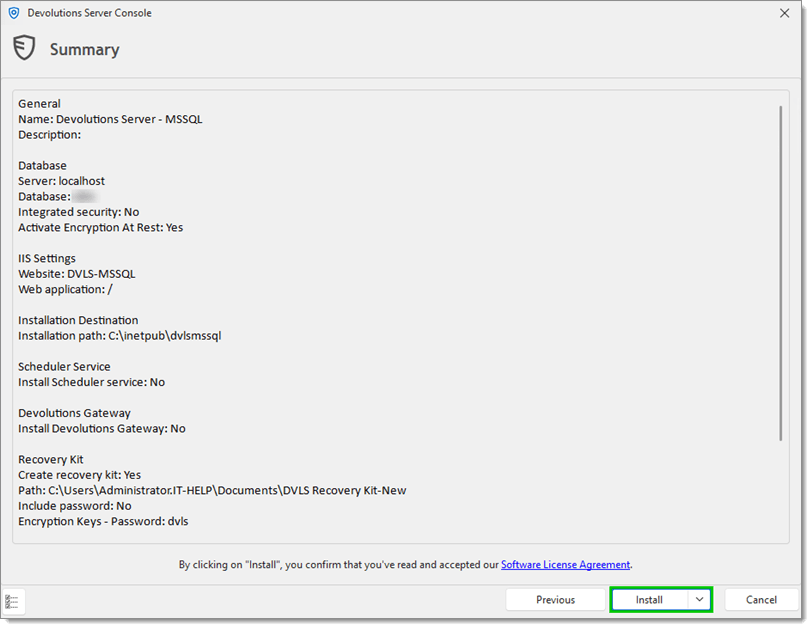This screenshot has width=812, height=629.
Task: Click the DVLS Recovery Kit-New path line
Action: (x=212, y=490)
